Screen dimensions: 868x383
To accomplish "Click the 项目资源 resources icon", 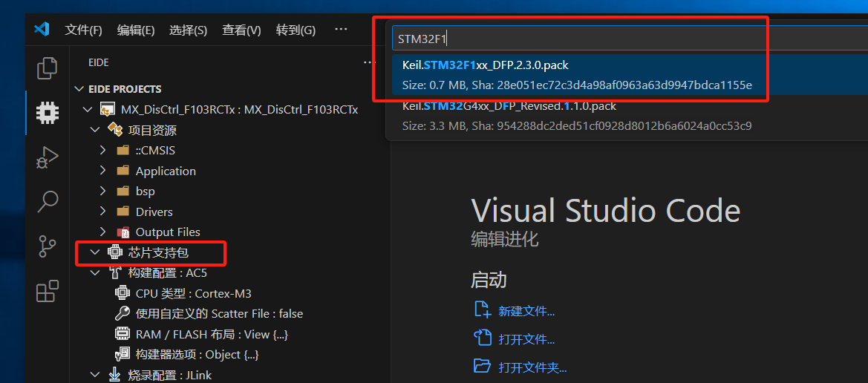I will tap(114, 130).
